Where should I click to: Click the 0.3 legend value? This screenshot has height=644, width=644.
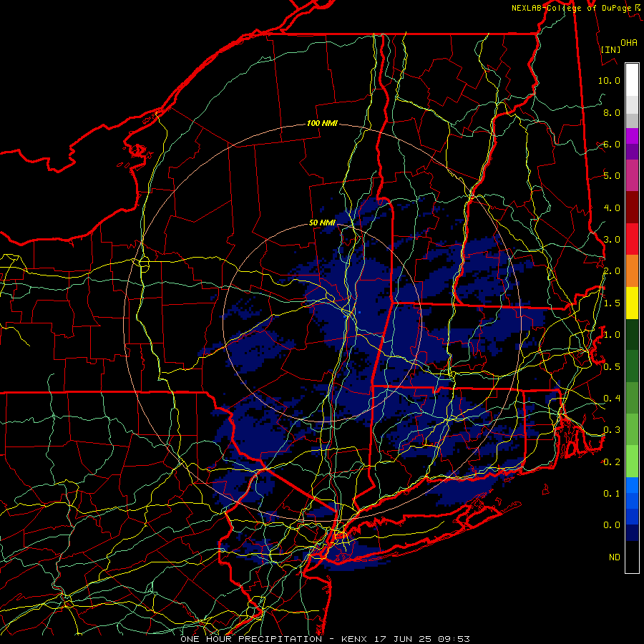(x=612, y=430)
